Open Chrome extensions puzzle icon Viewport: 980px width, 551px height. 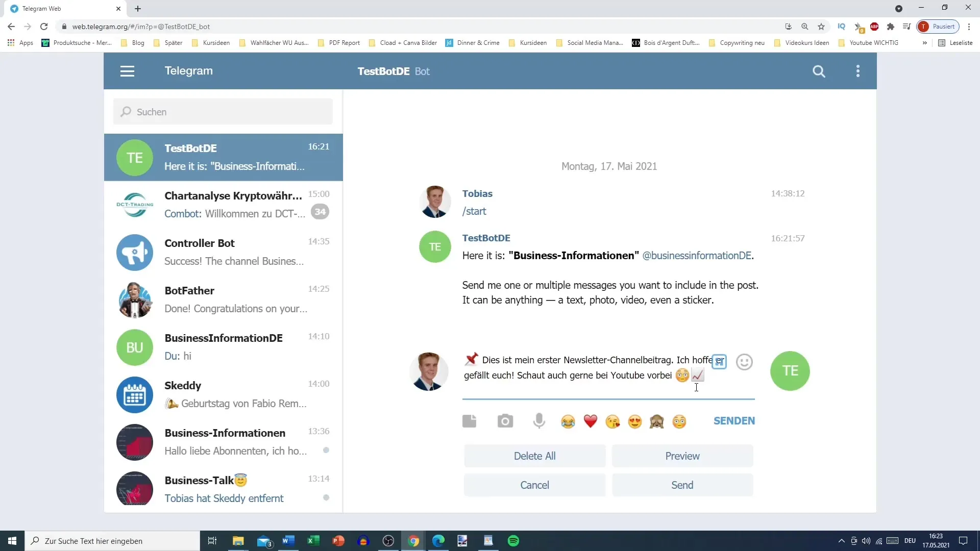(891, 27)
